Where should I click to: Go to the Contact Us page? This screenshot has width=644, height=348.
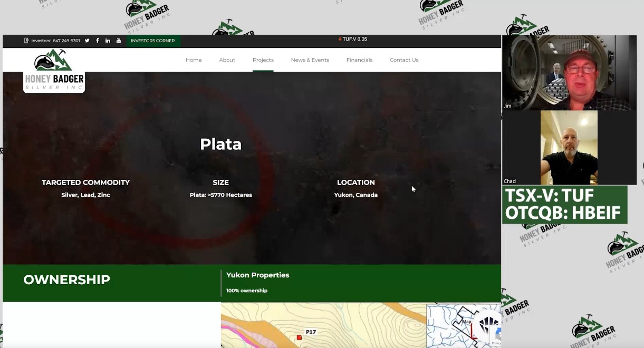point(404,60)
